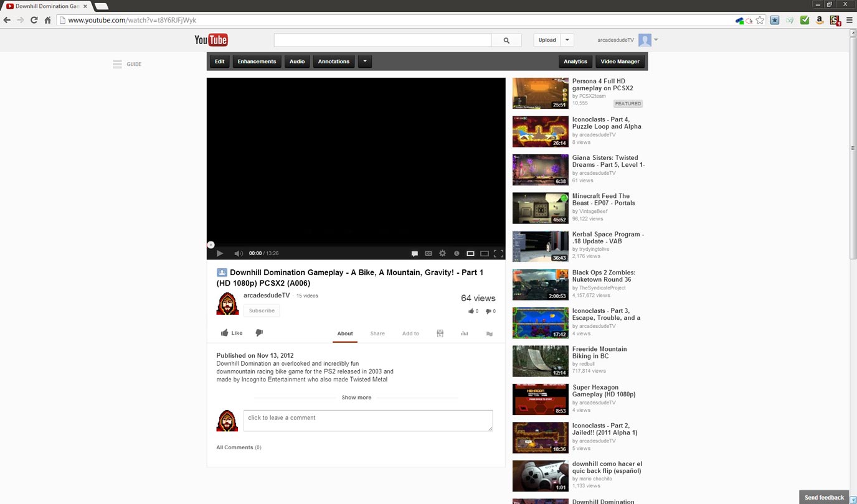Give the video a thumbs up
Screen dimensions: 857x504
click(231, 333)
